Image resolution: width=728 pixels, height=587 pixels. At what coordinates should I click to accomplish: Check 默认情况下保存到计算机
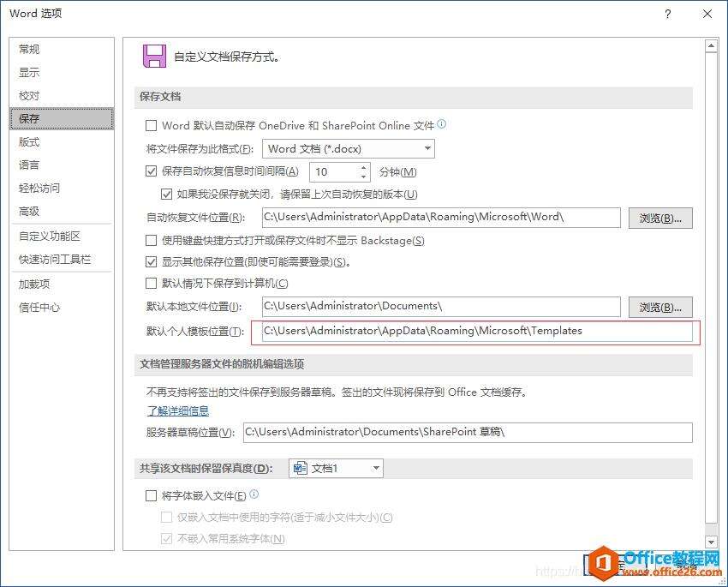[x=151, y=284]
